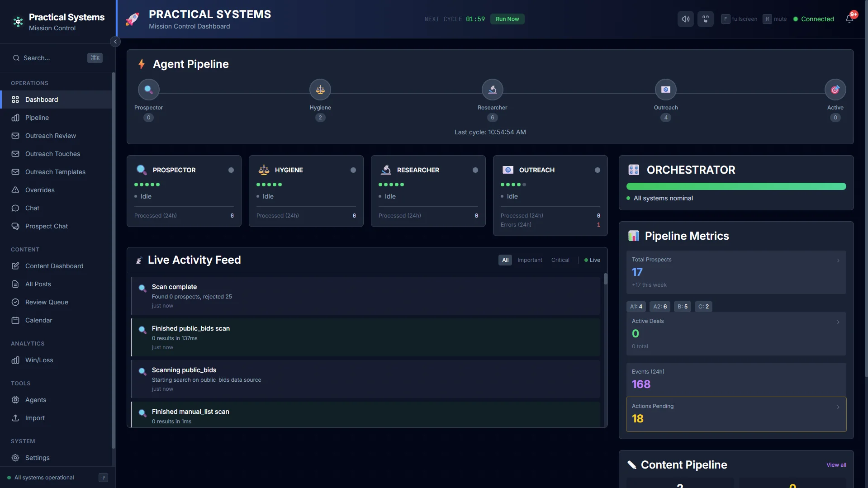Viewport: 868px width, 488px height.
Task: Click the Orchestrator green progress bar
Action: (736, 186)
